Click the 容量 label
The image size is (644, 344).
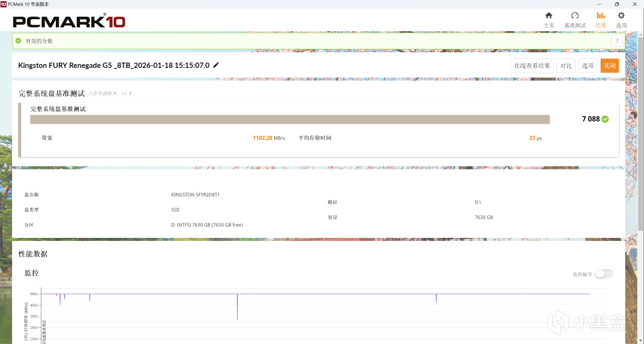333,217
